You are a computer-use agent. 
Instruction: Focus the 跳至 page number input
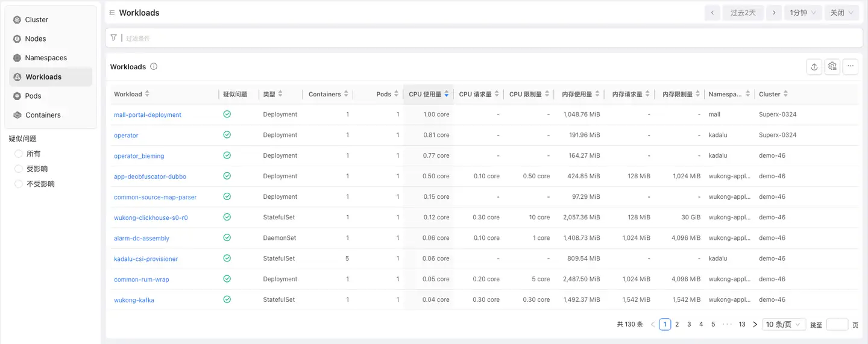[x=837, y=325]
